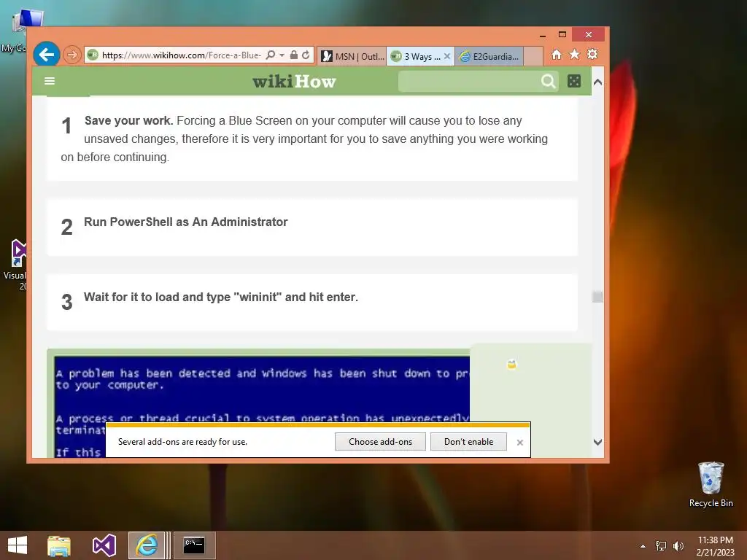Switch to the MSN | Outlook tab
747x560 pixels.
point(352,56)
